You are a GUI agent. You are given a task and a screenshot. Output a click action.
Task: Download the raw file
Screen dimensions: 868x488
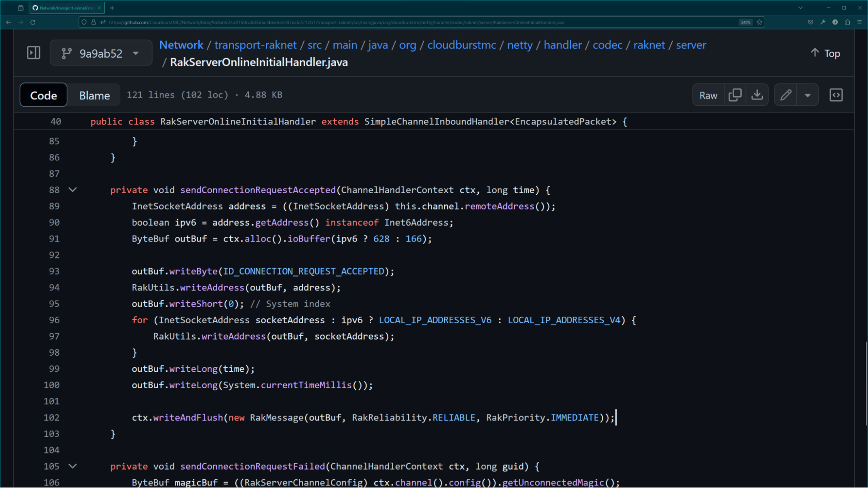tap(757, 95)
